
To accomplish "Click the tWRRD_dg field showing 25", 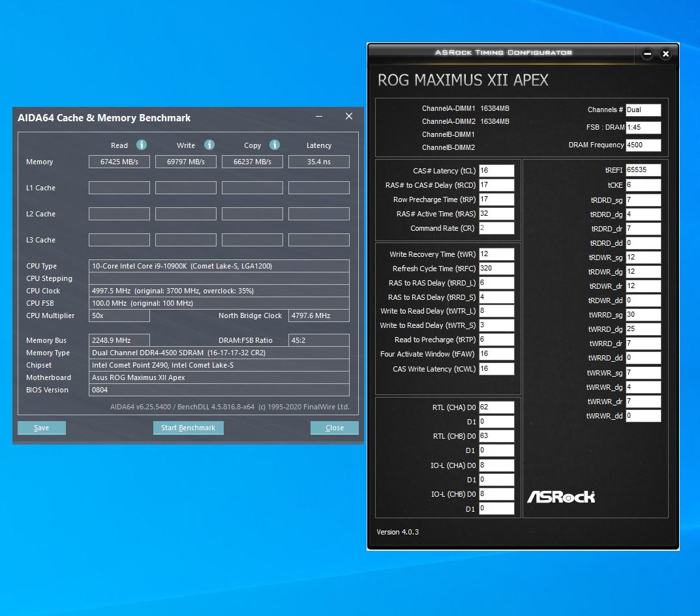I will coord(643,329).
